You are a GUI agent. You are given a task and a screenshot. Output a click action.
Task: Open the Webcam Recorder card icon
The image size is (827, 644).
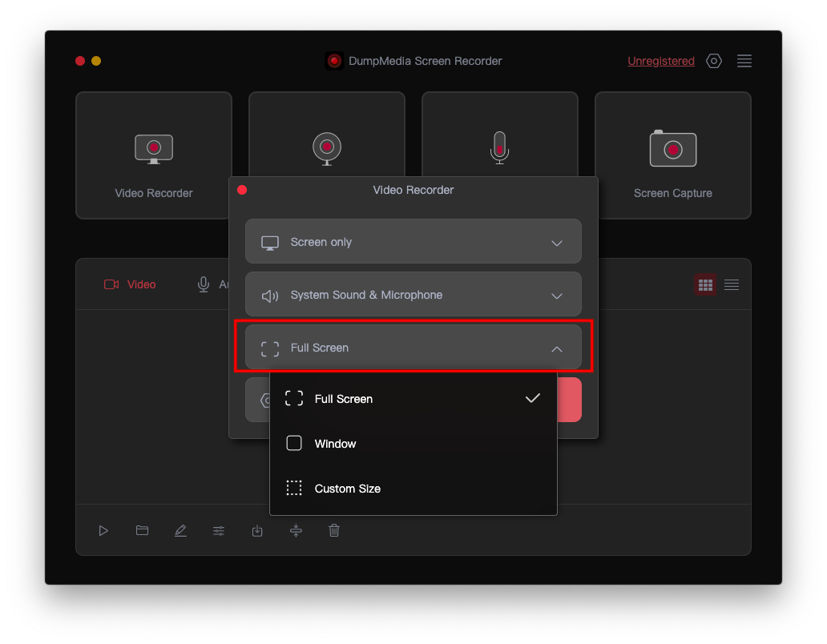[326, 148]
